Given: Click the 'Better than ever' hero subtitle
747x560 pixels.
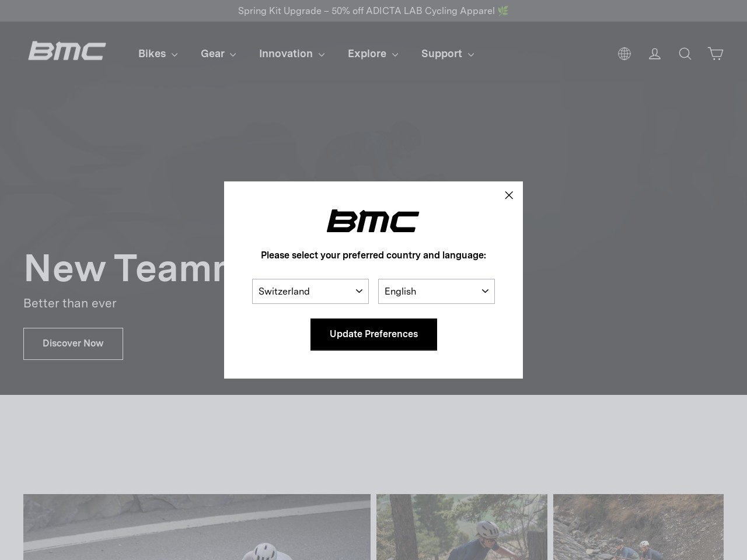Looking at the screenshot, I should coord(70,303).
